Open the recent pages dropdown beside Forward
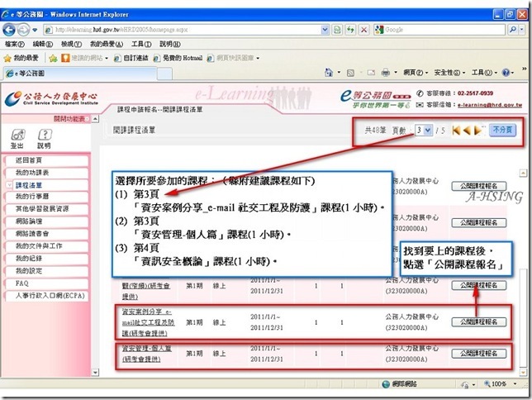 [x=35, y=30]
